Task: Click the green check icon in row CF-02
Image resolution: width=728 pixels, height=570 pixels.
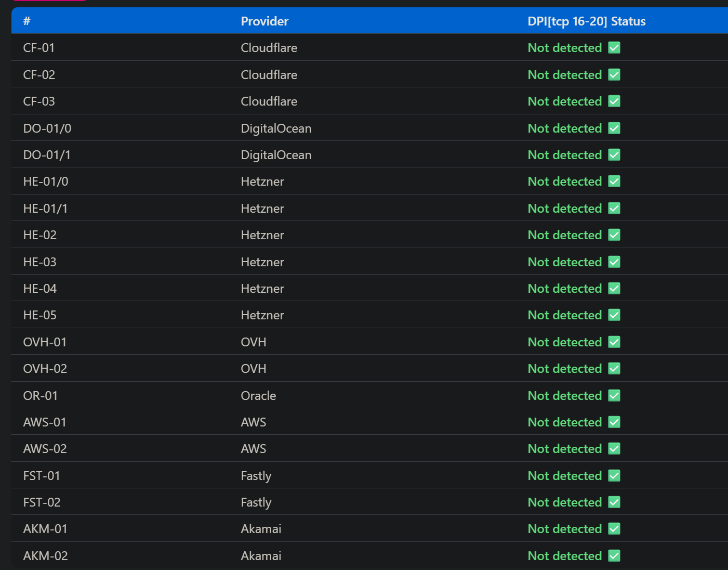Action: 614,74
